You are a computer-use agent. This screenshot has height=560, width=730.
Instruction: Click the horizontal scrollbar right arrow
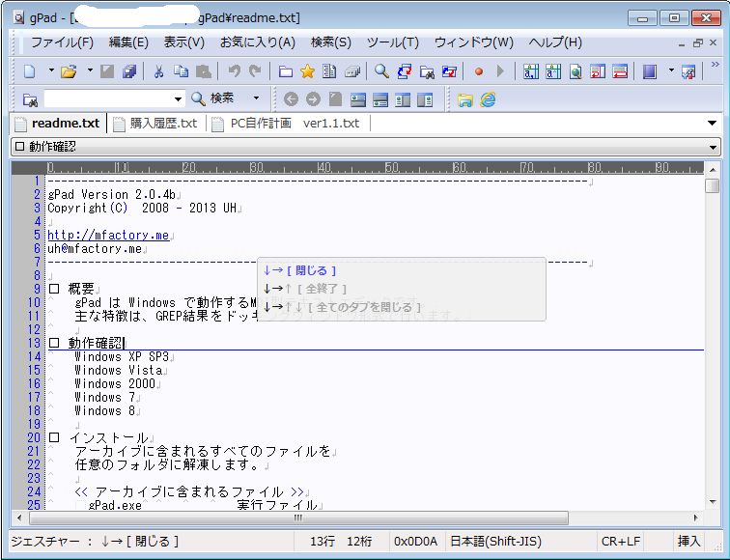[695, 518]
